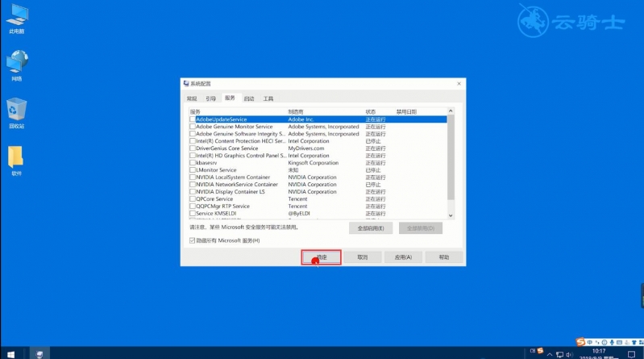Image resolution: width=644 pixels, height=359 pixels.
Task: Show hidden tray icons with the chevron
Action: (x=550, y=354)
